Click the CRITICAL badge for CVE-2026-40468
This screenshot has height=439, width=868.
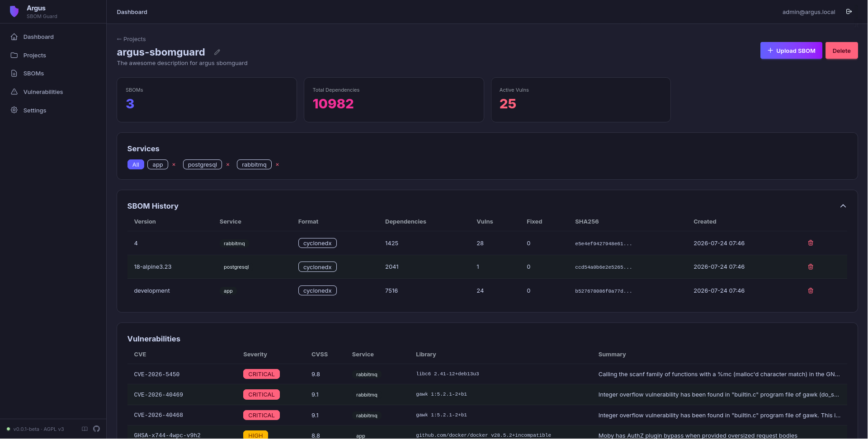click(x=261, y=416)
